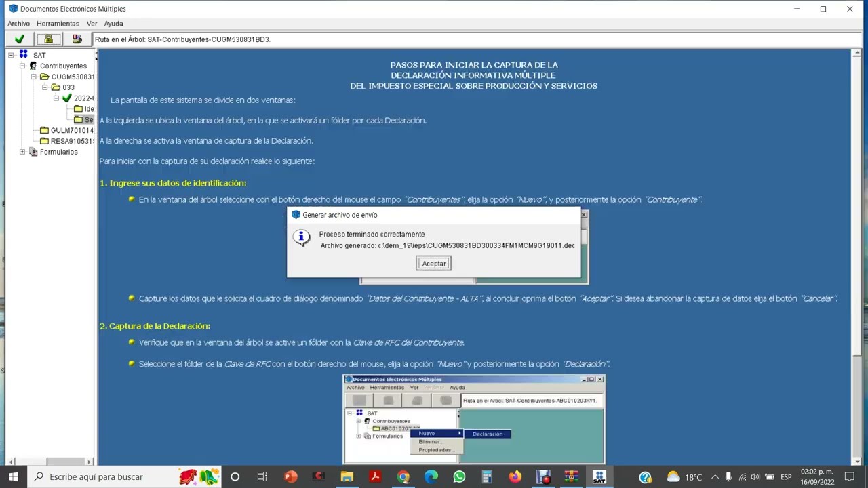Click the tree panel horizontal scrollbar

50,462
